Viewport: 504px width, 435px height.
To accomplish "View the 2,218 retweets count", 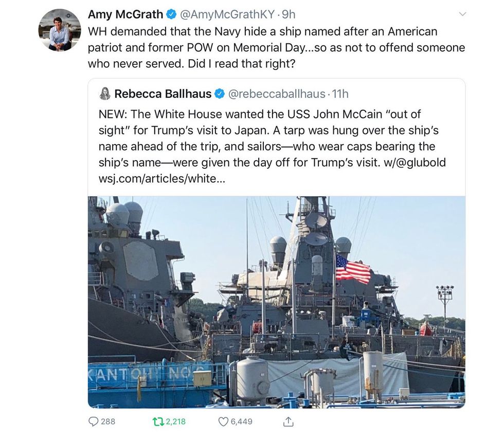I will click(x=176, y=422).
